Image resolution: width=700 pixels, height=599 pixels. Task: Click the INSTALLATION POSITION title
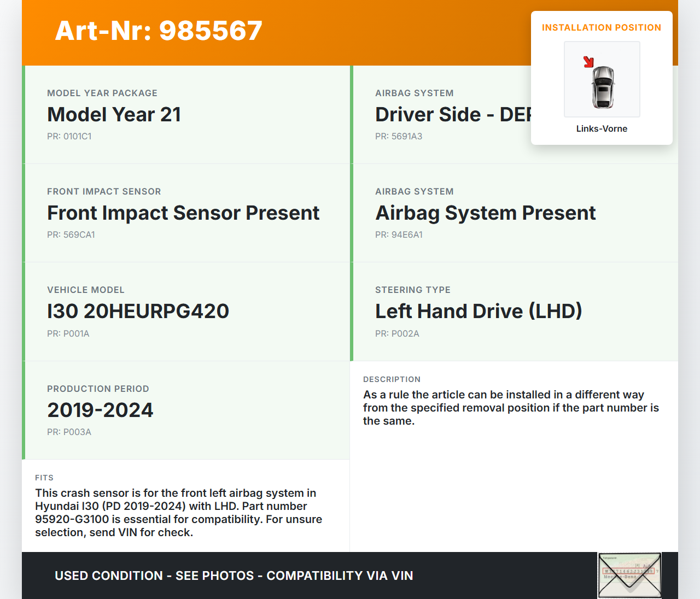click(x=601, y=28)
